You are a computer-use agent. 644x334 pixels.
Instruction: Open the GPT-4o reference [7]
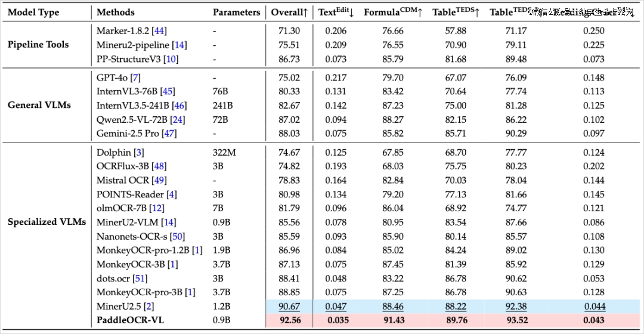click(x=135, y=78)
